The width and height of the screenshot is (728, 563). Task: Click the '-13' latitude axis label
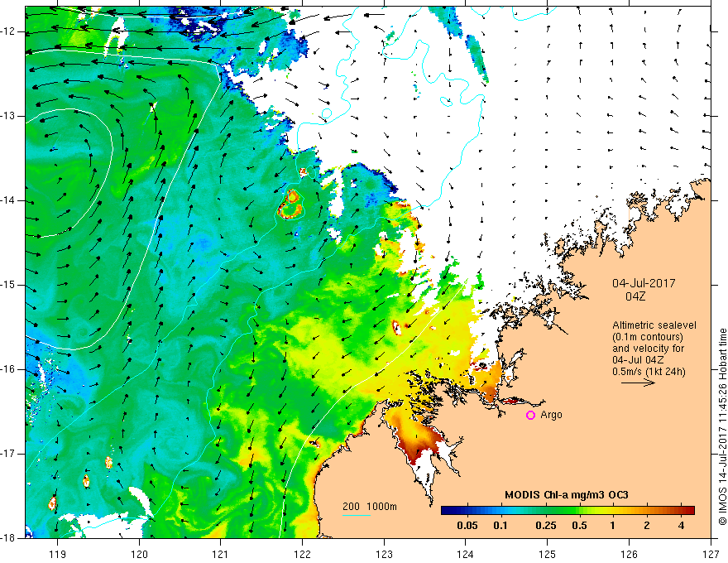(x=8, y=116)
